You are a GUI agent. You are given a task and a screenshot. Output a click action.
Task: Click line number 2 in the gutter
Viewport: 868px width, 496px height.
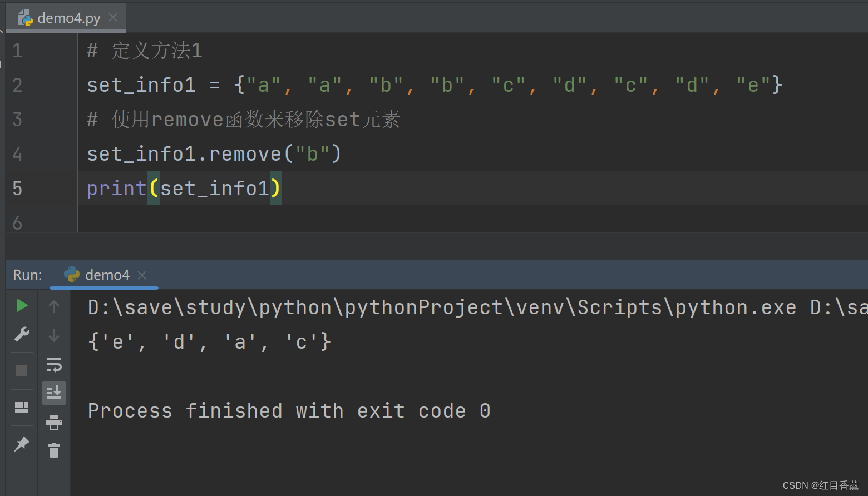pos(17,85)
